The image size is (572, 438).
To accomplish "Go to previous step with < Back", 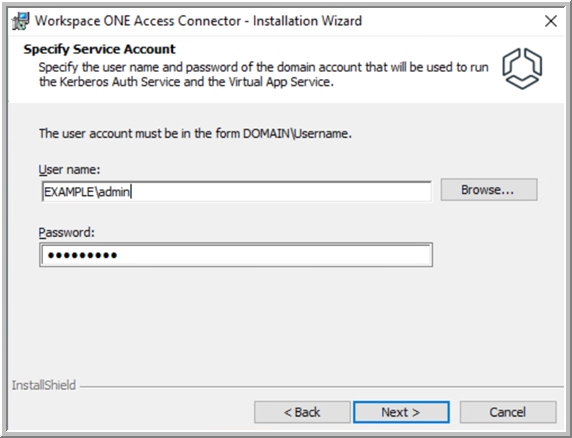I will 302,412.
